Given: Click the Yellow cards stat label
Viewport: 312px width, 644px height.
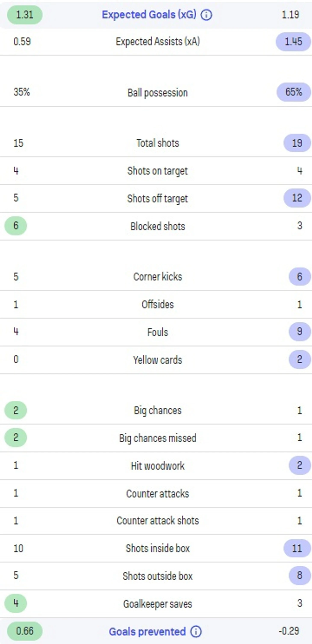Looking at the screenshot, I should tap(157, 360).
